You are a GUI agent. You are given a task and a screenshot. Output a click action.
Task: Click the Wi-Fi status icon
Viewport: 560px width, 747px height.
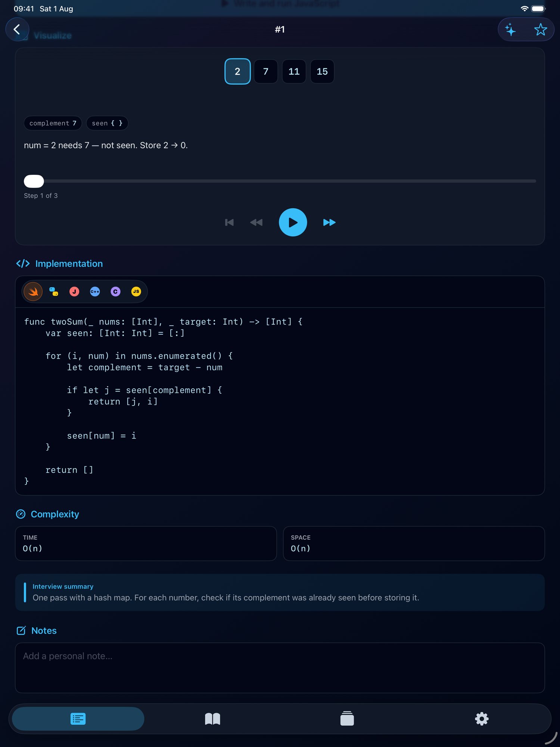point(524,9)
